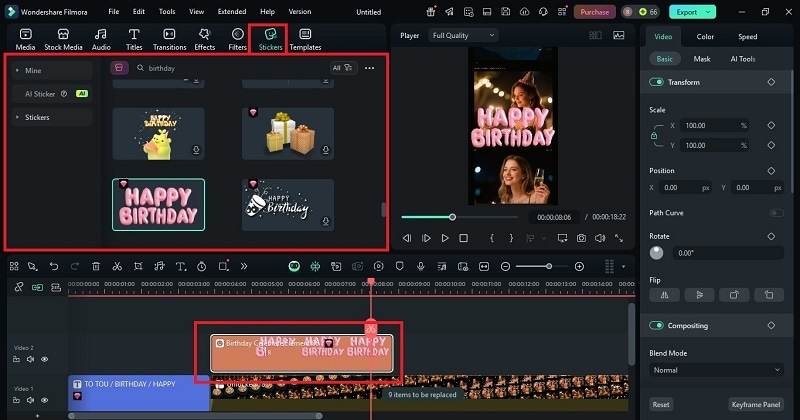Show more timeline tools with double arrow
Screen dimensions: 800x420
(x=244, y=266)
